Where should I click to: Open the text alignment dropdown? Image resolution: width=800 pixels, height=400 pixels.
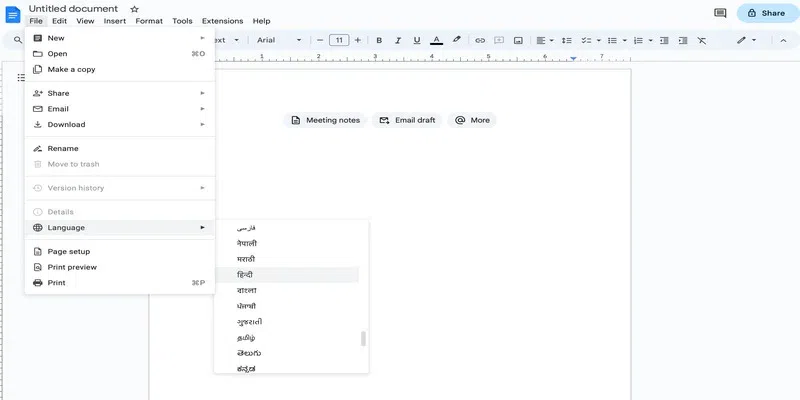pyautogui.click(x=545, y=40)
